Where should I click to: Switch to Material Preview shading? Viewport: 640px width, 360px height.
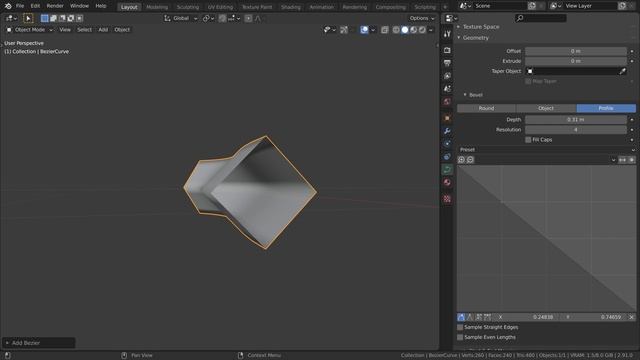coord(413,30)
